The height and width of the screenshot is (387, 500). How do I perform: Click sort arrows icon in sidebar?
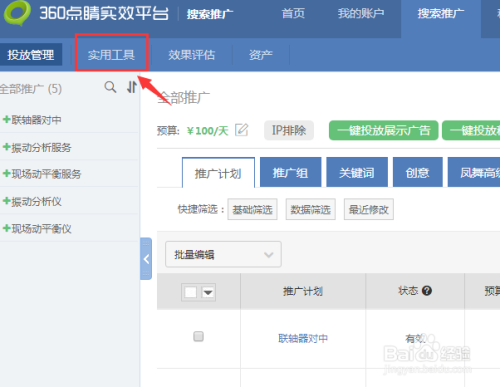click(x=132, y=87)
